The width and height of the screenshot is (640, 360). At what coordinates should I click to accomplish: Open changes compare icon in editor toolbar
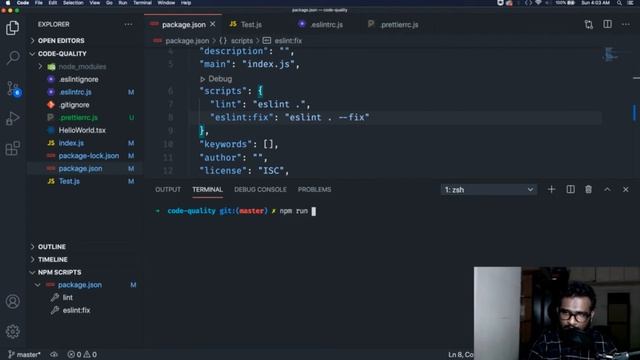tap(589, 24)
